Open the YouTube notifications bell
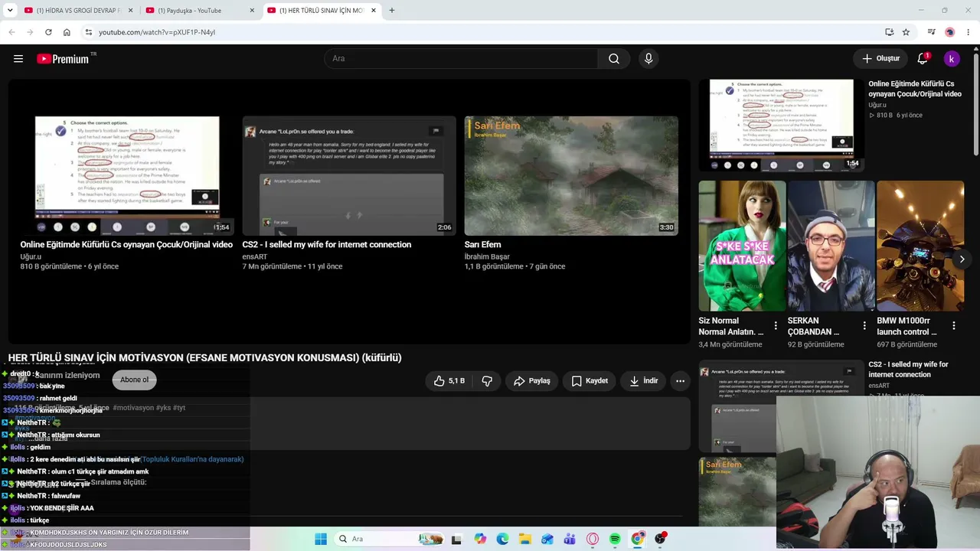The height and width of the screenshot is (551, 980). point(923,59)
